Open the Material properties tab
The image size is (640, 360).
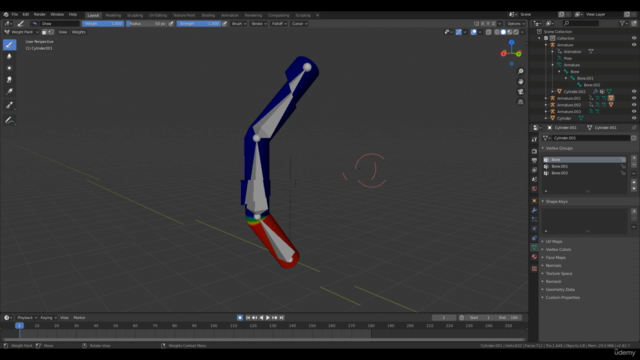pyautogui.click(x=534, y=257)
